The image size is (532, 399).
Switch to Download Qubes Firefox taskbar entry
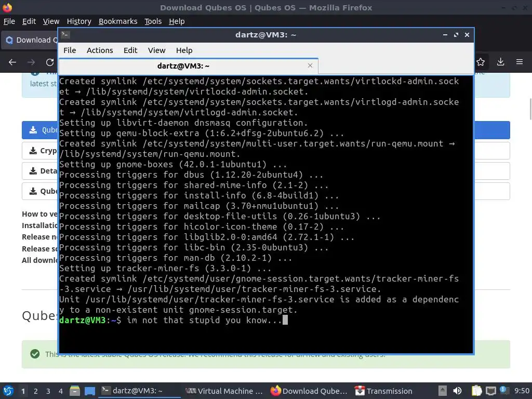point(309,391)
